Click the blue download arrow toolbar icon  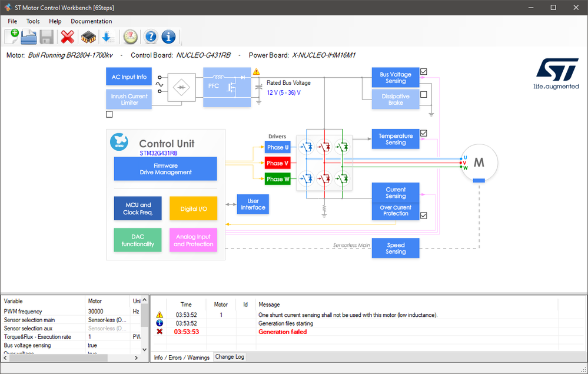tap(108, 37)
